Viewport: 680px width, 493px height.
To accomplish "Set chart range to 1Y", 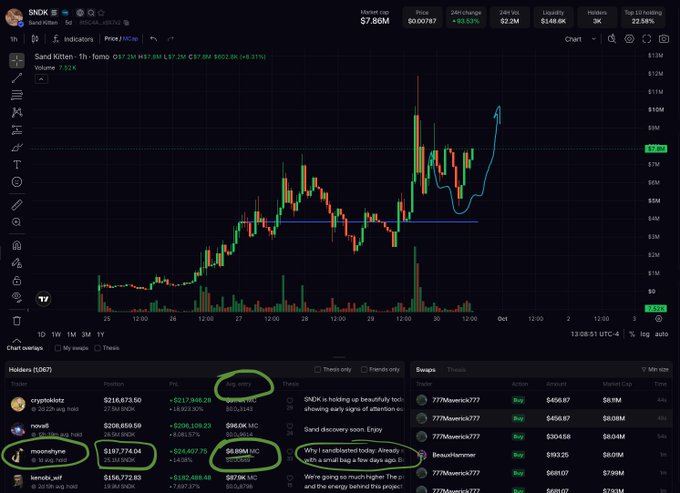I will [101, 334].
